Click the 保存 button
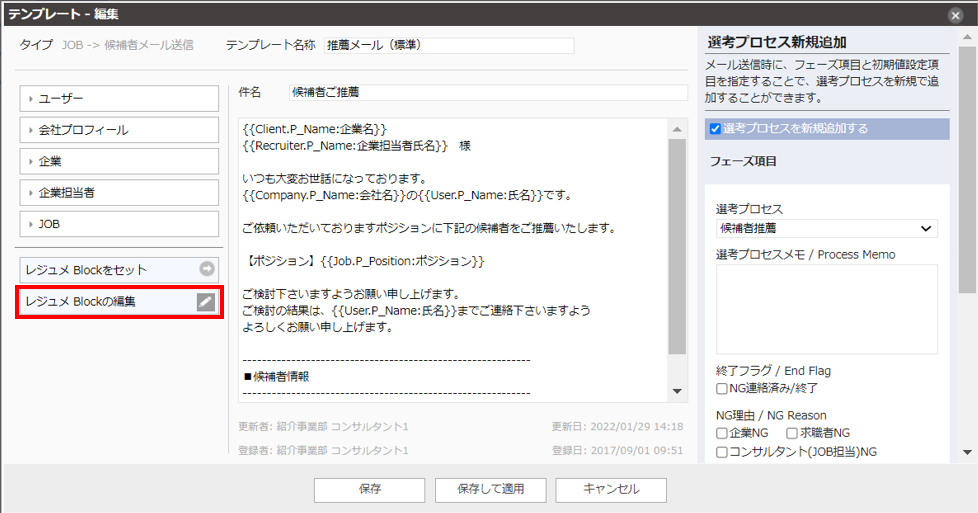Viewport: 978px width, 513px height. (x=369, y=489)
